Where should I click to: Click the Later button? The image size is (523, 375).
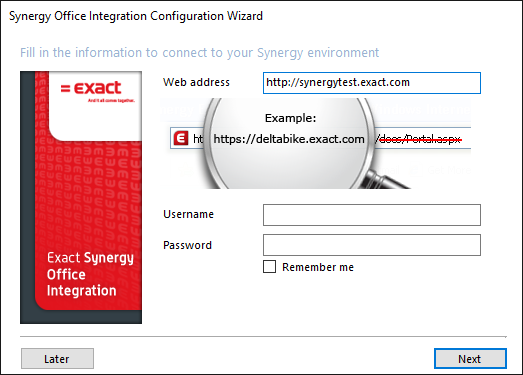(57, 359)
